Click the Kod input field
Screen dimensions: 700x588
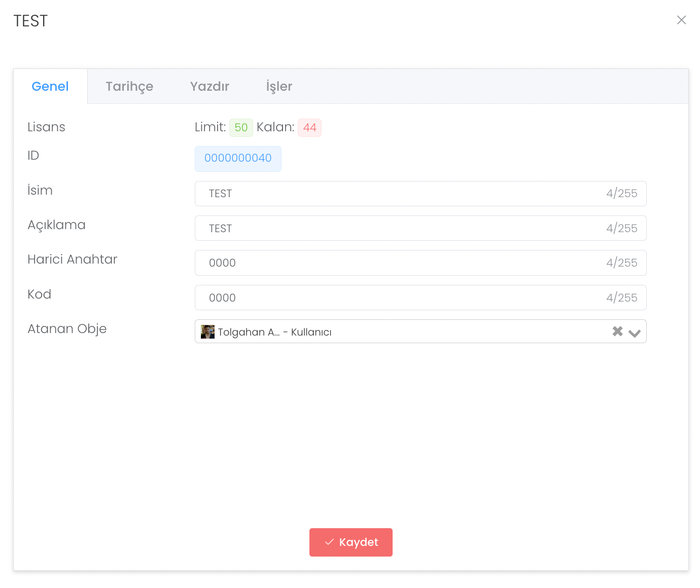point(401,298)
